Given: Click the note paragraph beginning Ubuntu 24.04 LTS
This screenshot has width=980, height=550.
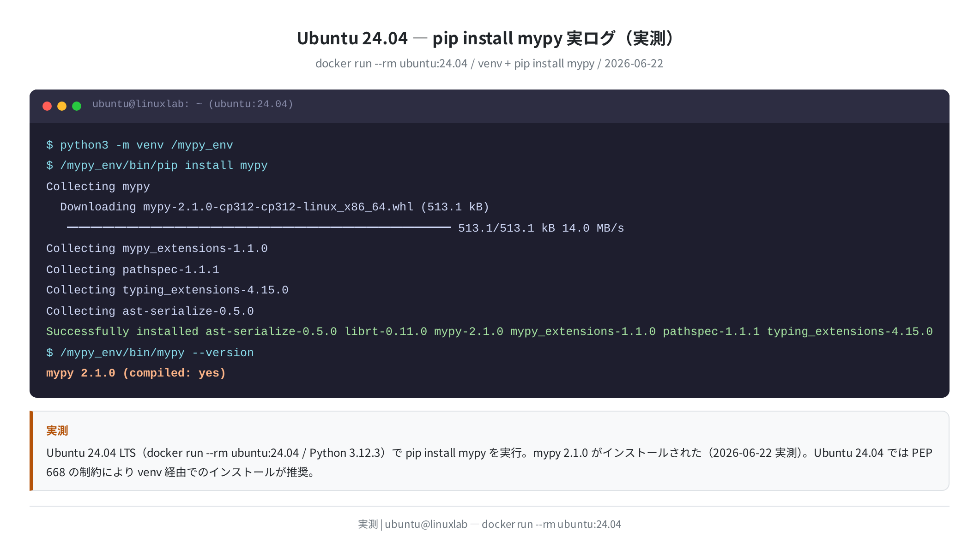Looking at the screenshot, I should coord(490,462).
